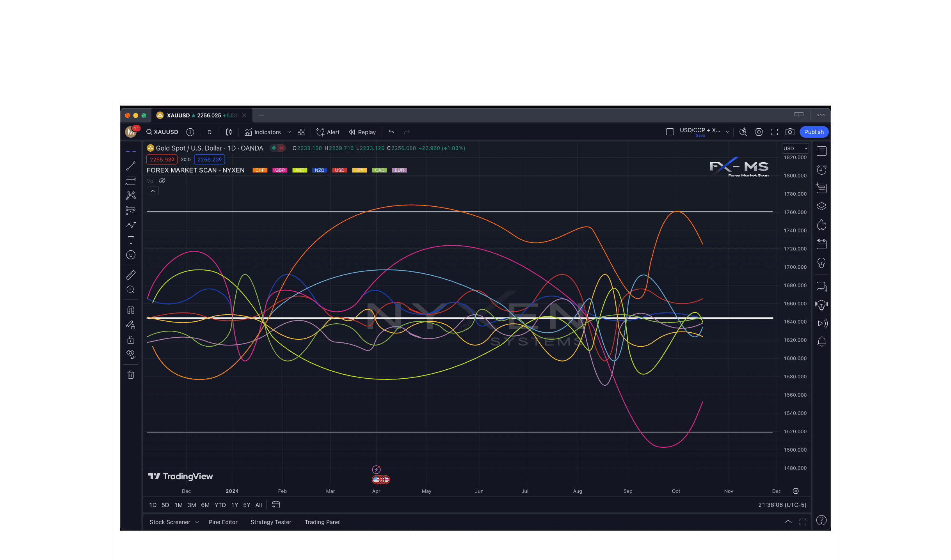Change the D timeframe interval

coord(210,132)
